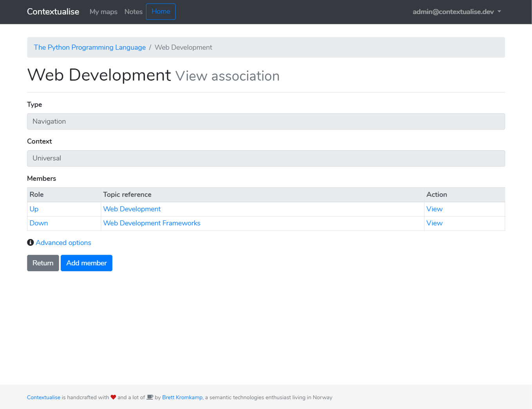View the Down member row
Image resolution: width=532 pixels, height=409 pixels.
coord(435,223)
